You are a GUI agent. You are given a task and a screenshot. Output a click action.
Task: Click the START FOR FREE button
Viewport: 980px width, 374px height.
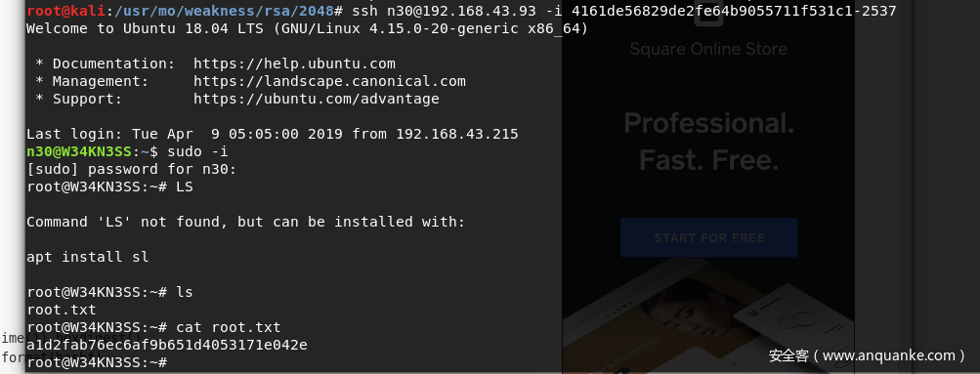(708, 238)
